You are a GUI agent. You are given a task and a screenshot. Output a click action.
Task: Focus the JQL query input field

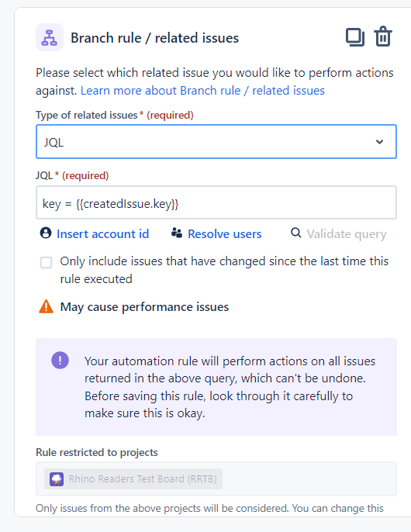click(216, 202)
